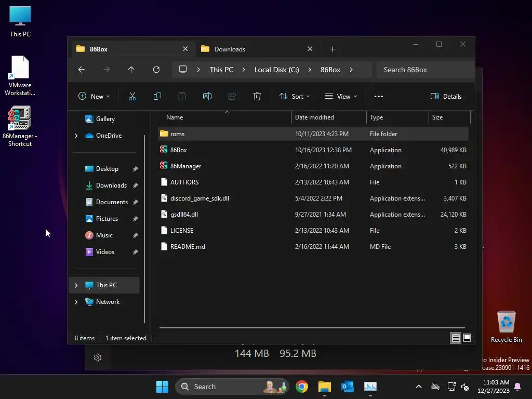532x399 pixels.
Task: Go up one folder level
Action: [131, 70]
